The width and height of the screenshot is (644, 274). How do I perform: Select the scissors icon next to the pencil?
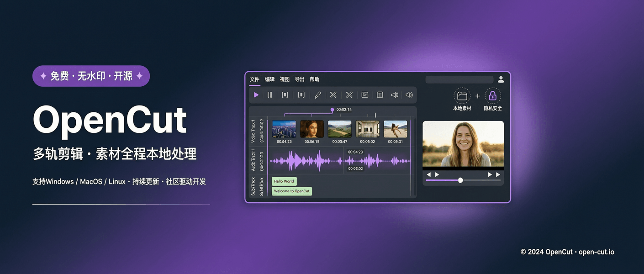click(333, 95)
